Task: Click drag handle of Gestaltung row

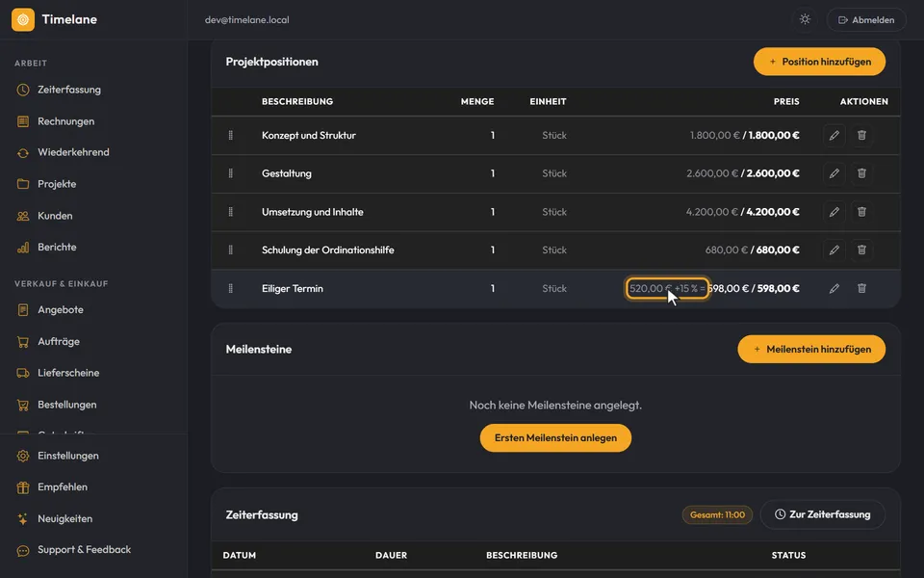Action: coord(230,173)
